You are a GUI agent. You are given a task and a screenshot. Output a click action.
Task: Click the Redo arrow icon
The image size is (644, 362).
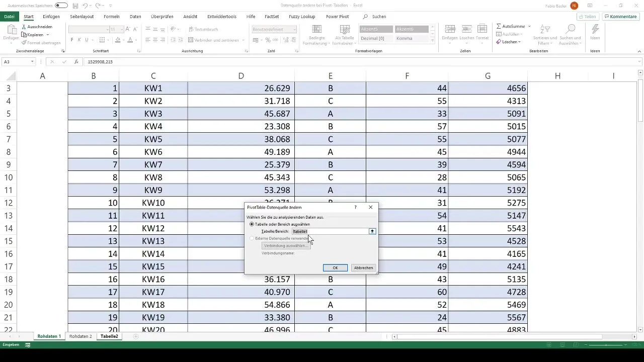98,6
